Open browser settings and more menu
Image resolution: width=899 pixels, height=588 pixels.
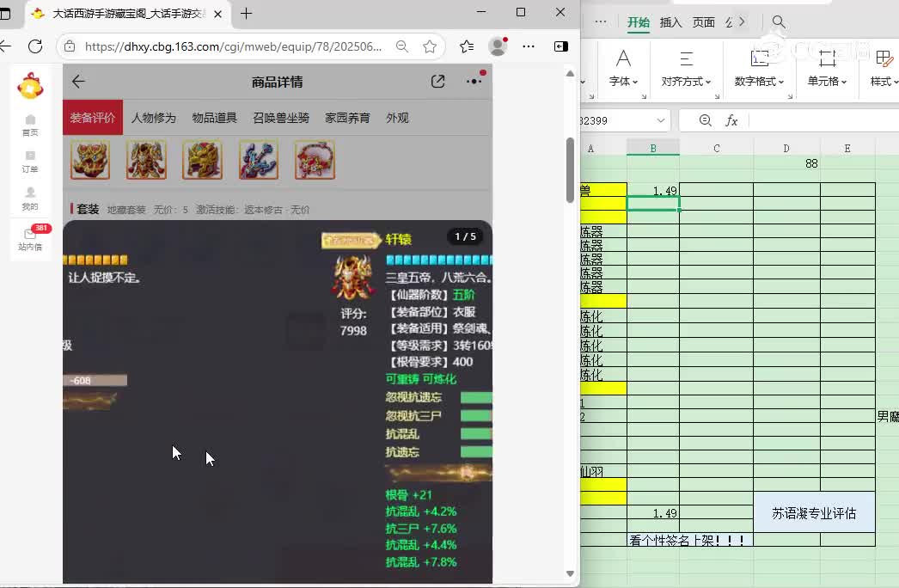pyautogui.click(x=529, y=46)
